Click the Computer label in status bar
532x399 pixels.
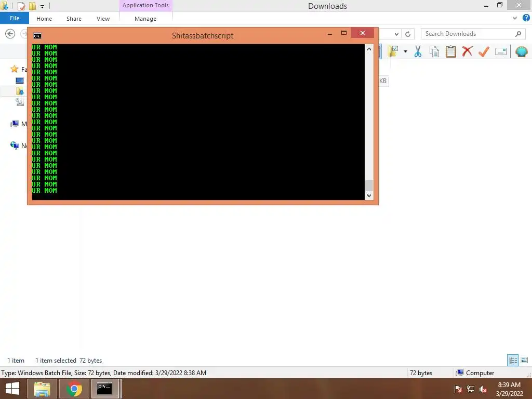point(480,373)
